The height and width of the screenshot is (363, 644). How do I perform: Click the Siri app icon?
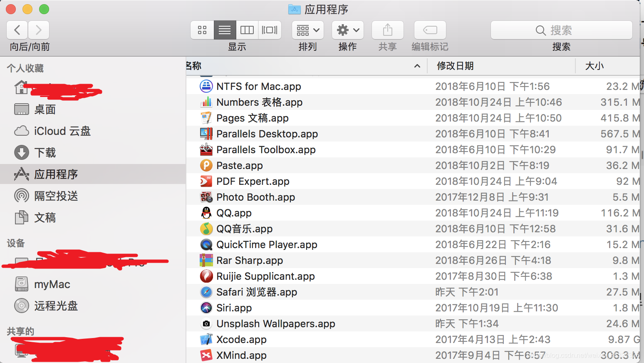tap(206, 308)
